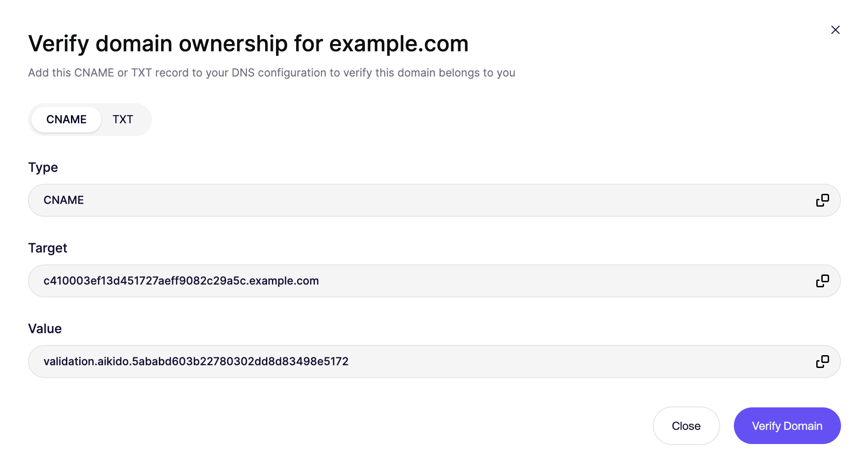Click the Value field with validation.aikido string
Viewport: 868px width, 461px height.
pyautogui.click(x=412, y=362)
